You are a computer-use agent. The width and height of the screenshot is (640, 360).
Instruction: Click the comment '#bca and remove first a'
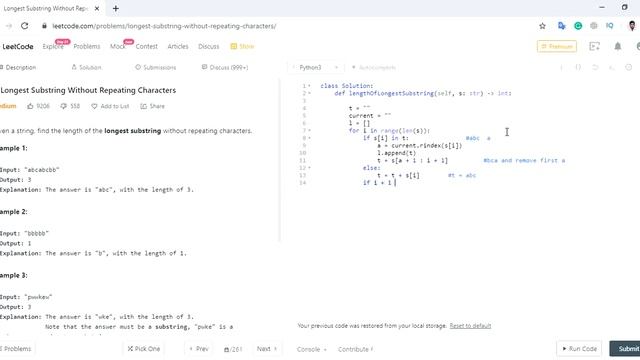pos(524,160)
